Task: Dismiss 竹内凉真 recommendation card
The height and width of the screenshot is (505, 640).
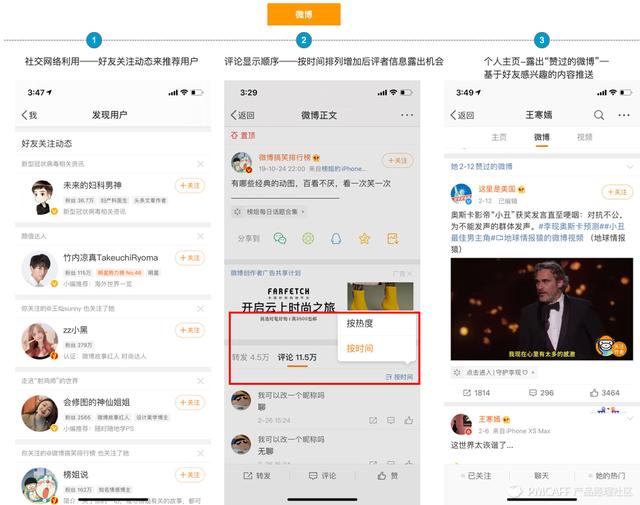Action: (200, 236)
